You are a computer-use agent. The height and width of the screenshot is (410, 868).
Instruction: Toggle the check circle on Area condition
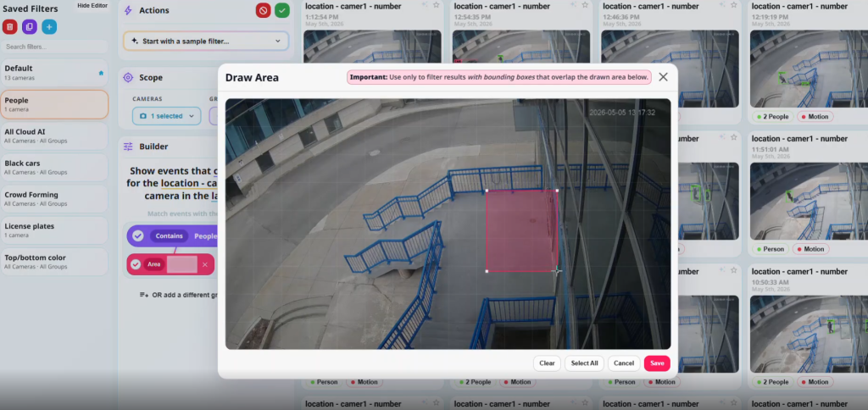(x=136, y=264)
